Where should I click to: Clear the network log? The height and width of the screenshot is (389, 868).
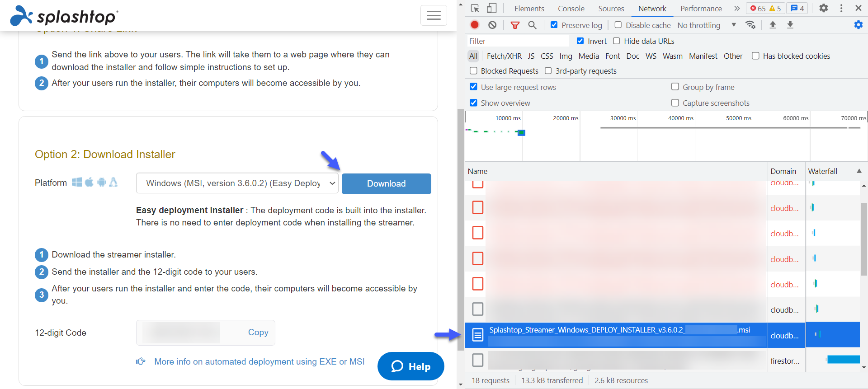point(492,25)
